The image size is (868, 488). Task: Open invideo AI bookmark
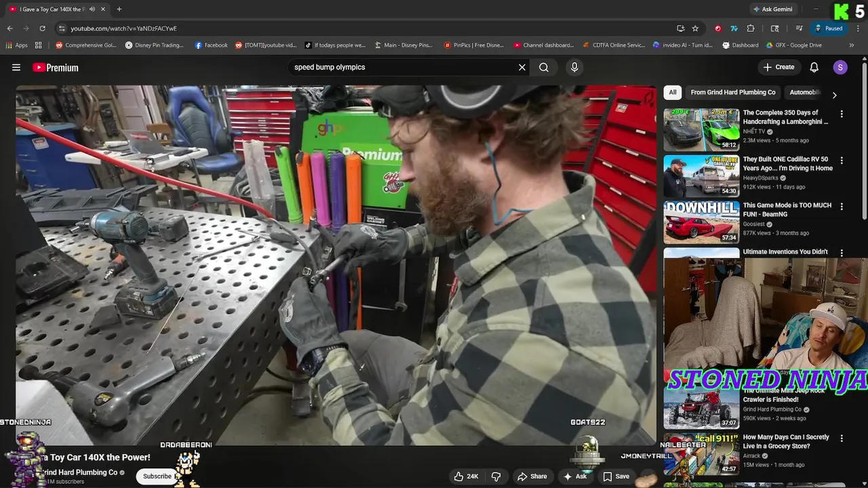[x=683, y=45]
